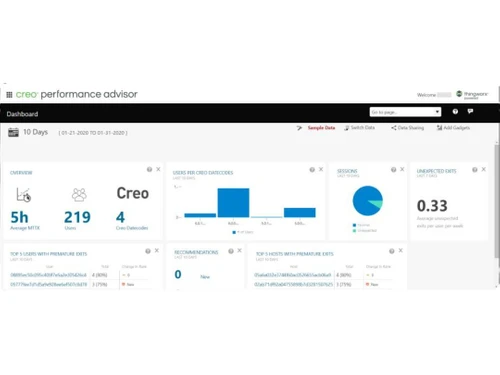This screenshot has height=375, width=500.
Task: Show help for Users Per Creo Datecodes
Action: 312,169
